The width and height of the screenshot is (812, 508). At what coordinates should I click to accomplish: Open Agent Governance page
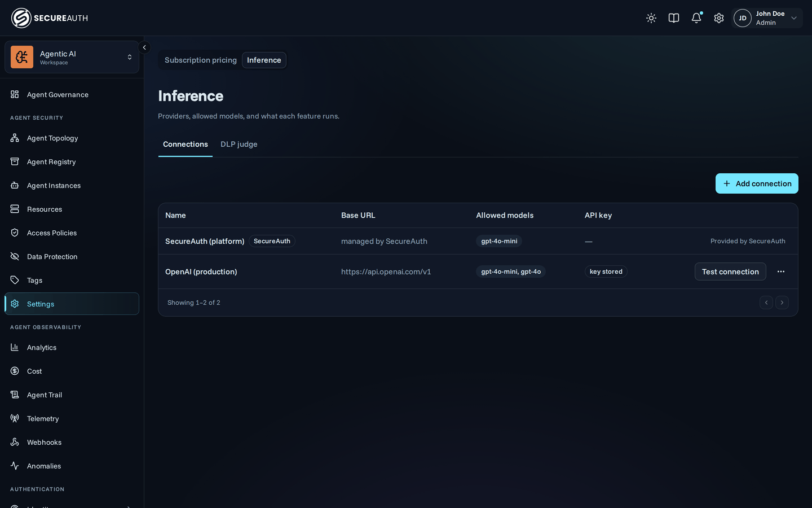coord(72,94)
